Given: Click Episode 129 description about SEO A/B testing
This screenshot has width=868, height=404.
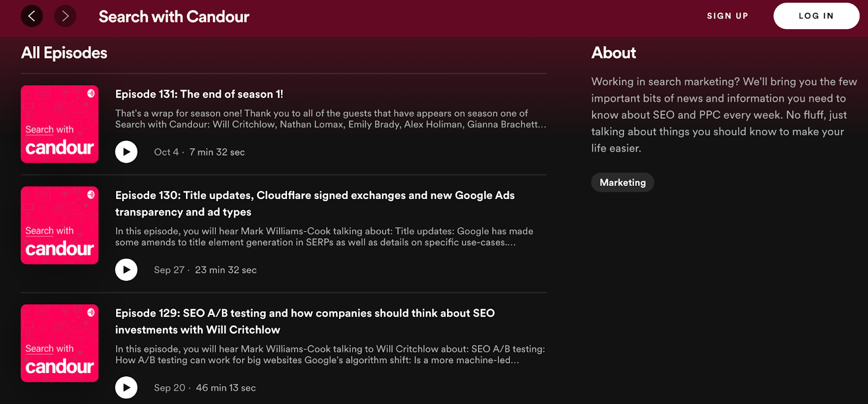Looking at the screenshot, I should 330,355.
